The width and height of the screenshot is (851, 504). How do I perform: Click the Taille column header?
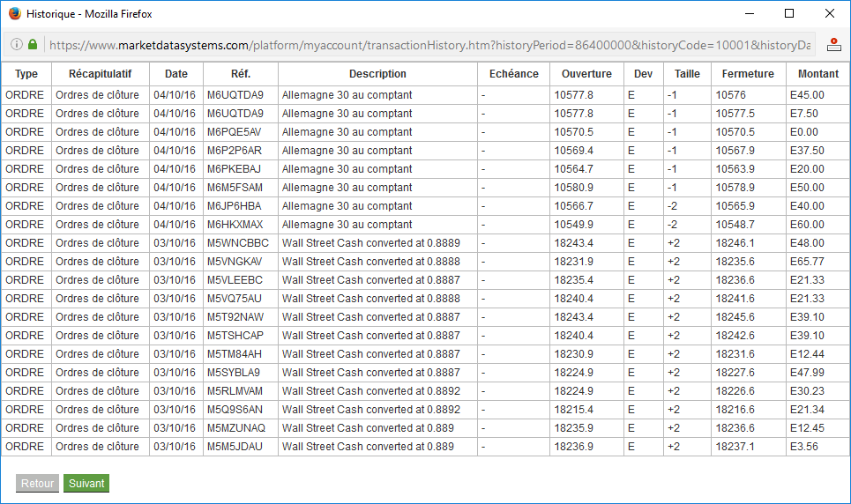(x=687, y=74)
